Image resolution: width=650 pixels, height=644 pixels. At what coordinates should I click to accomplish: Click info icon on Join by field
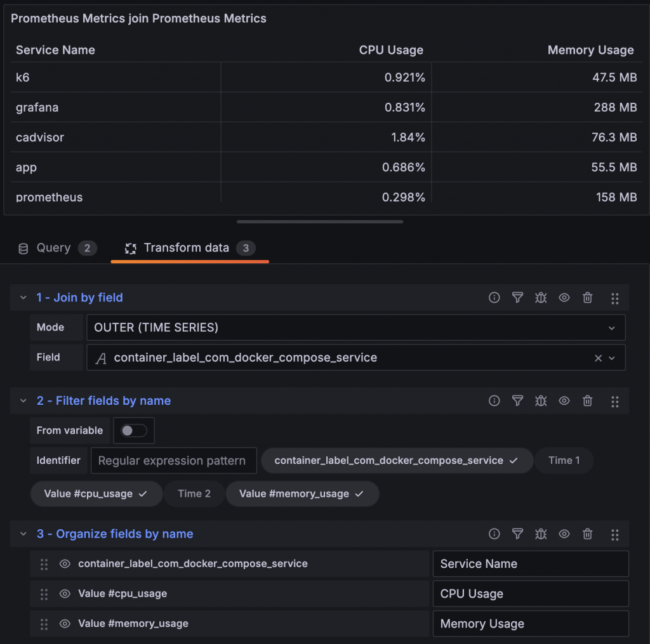point(494,298)
